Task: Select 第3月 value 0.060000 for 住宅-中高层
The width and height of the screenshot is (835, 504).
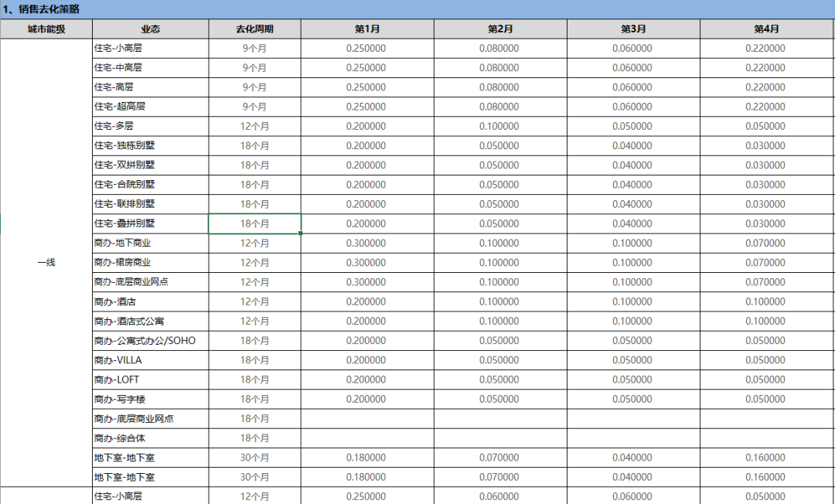Action: pos(634,67)
